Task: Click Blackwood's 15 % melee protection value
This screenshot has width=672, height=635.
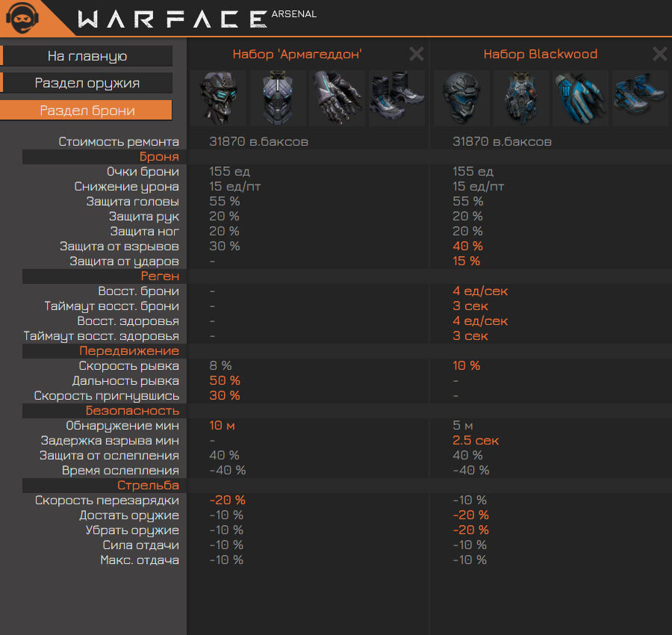Action: pos(466,261)
